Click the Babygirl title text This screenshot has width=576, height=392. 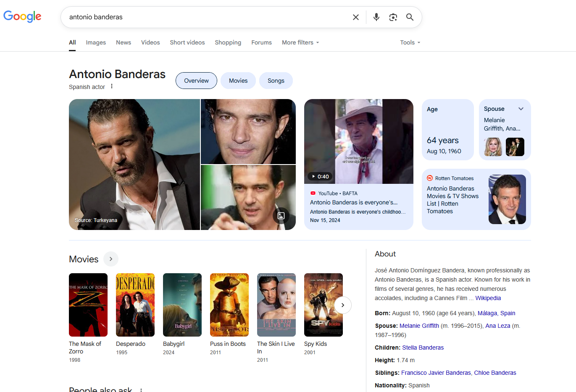click(x=174, y=344)
